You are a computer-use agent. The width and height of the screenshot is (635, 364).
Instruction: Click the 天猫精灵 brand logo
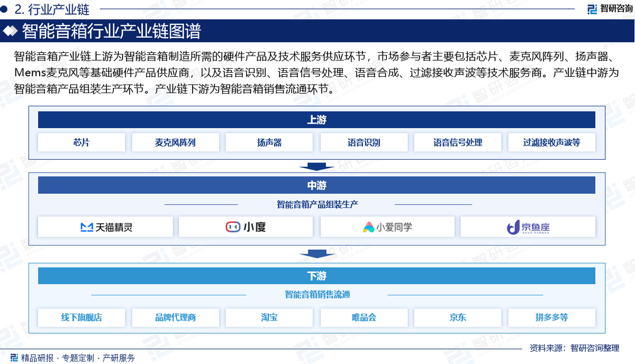pyautogui.click(x=106, y=227)
